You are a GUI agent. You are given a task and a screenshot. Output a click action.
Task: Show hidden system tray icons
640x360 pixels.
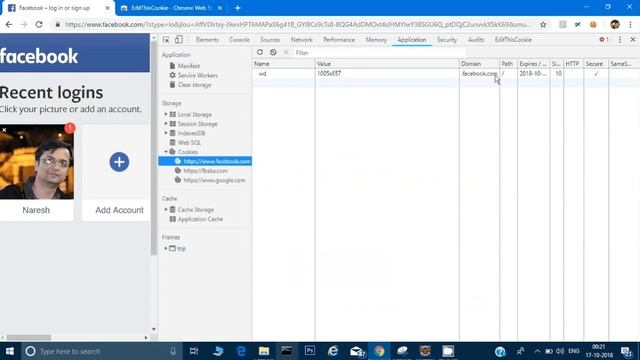(x=537, y=351)
